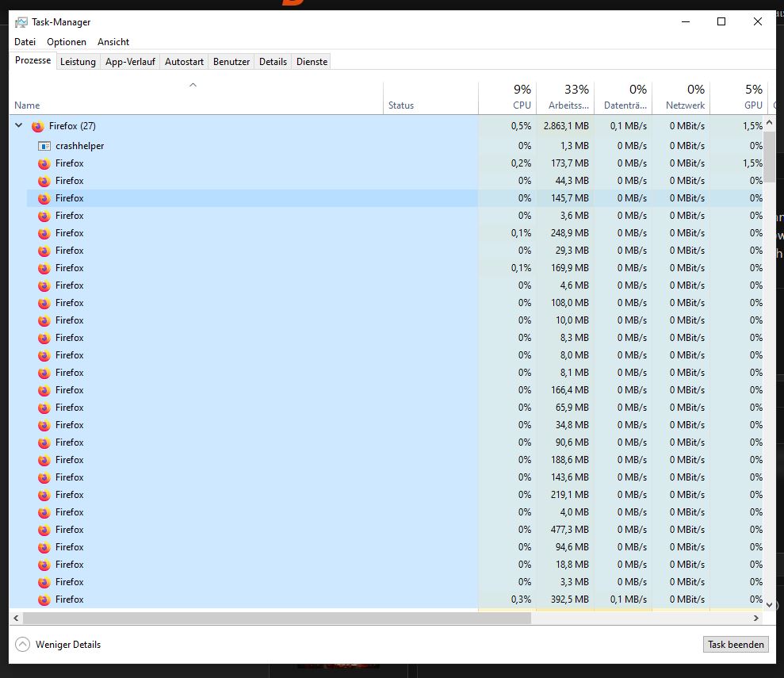Sort by the Netzwerk column header

coord(681,98)
